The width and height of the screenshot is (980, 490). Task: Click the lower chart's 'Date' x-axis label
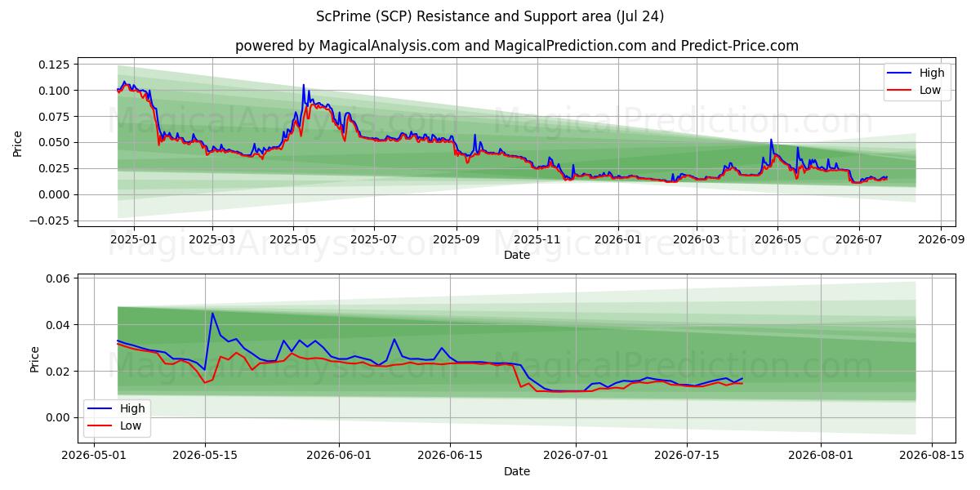(517, 471)
